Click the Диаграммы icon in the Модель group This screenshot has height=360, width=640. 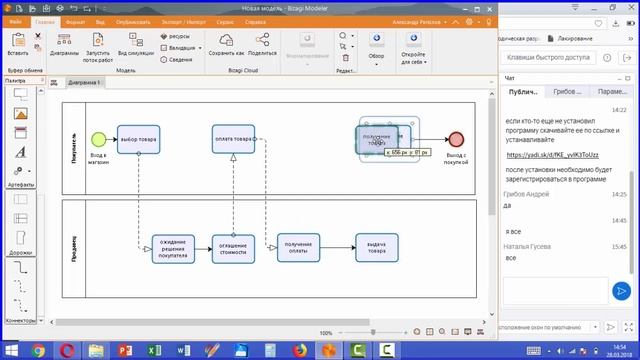click(64, 40)
